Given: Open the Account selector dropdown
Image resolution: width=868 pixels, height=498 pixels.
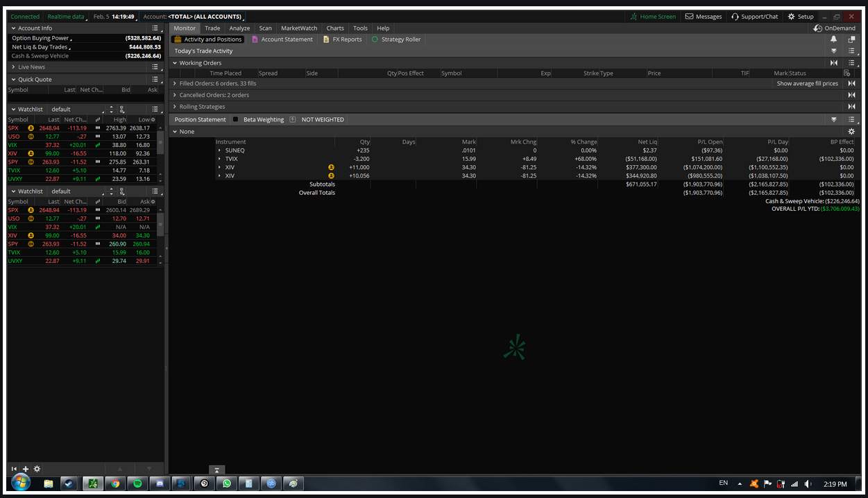Looking at the screenshot, I should [x=205, y=17].
